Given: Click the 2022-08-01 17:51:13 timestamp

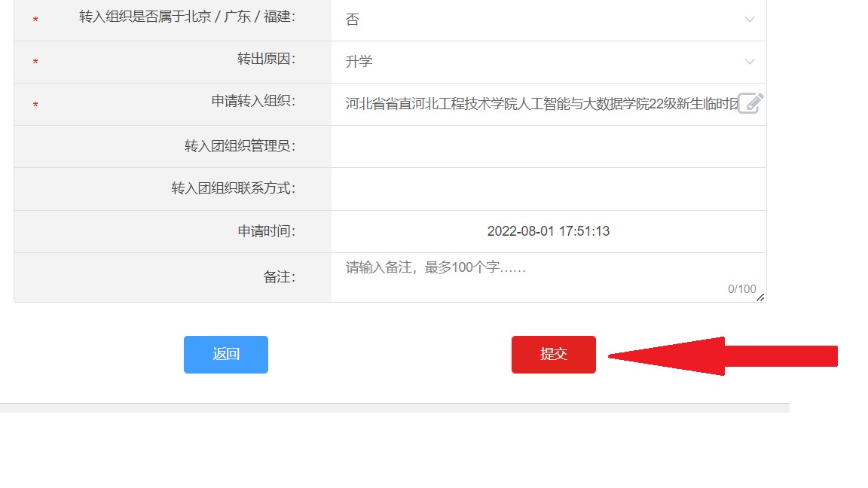Looking at the screenshot, I should (x=548, y=231).
